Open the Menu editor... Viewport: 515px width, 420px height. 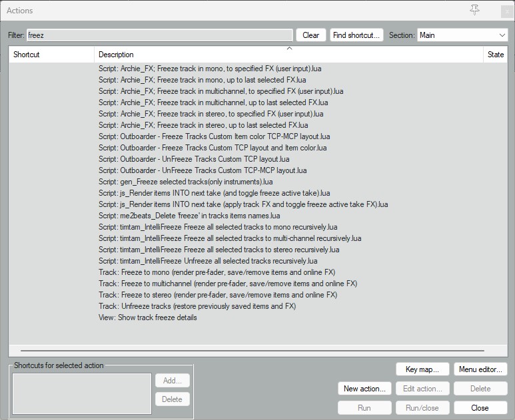pos(480,369)
